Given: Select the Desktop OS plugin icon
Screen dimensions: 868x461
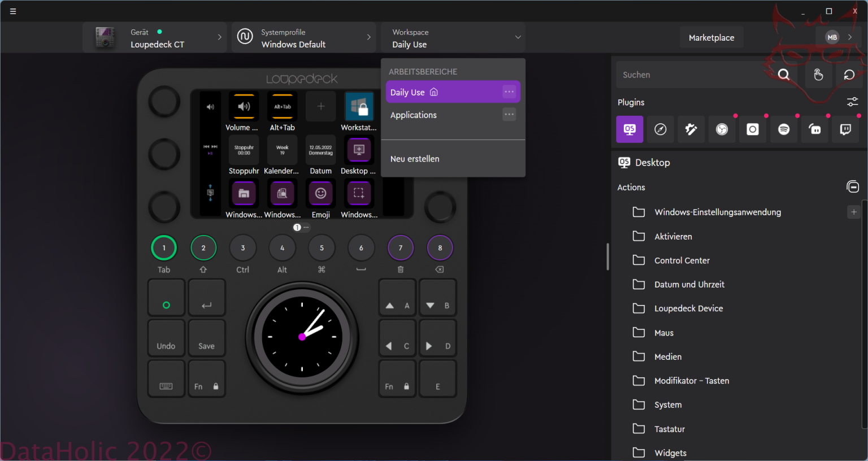Looking at the screenshot, I should [x=630, y=129].
